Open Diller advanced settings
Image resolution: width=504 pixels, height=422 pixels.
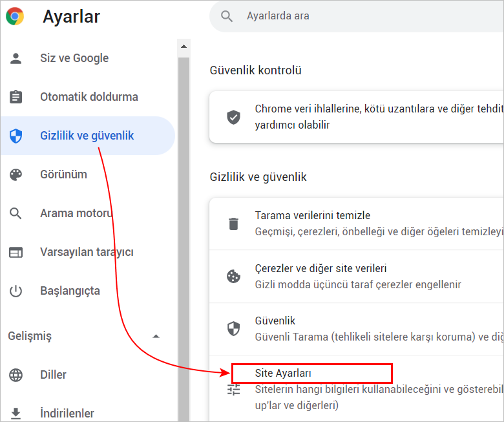pos(88,375)
